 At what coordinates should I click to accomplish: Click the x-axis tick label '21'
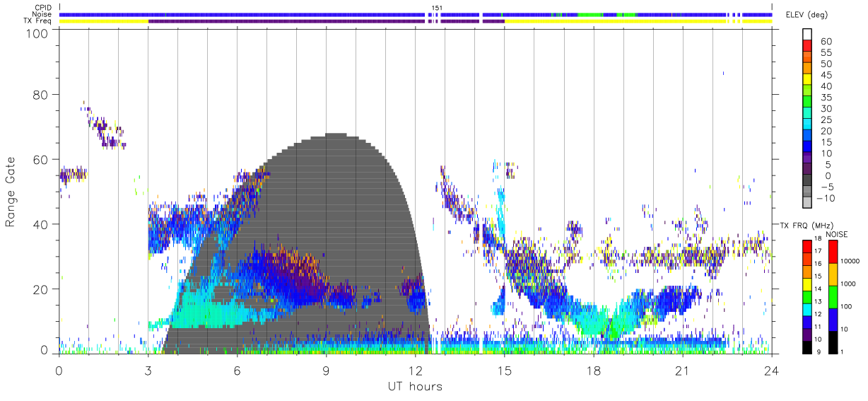[x=682, y=371]
